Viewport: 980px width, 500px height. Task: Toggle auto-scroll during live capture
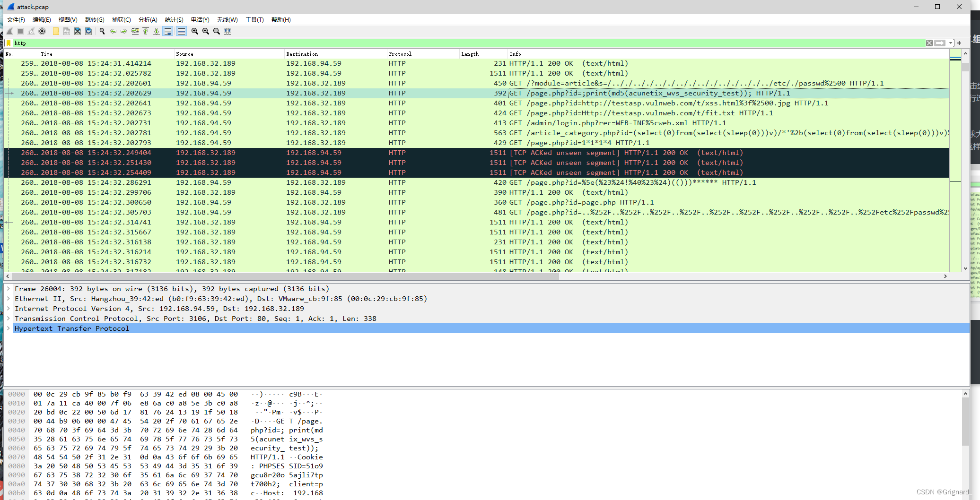168,31
